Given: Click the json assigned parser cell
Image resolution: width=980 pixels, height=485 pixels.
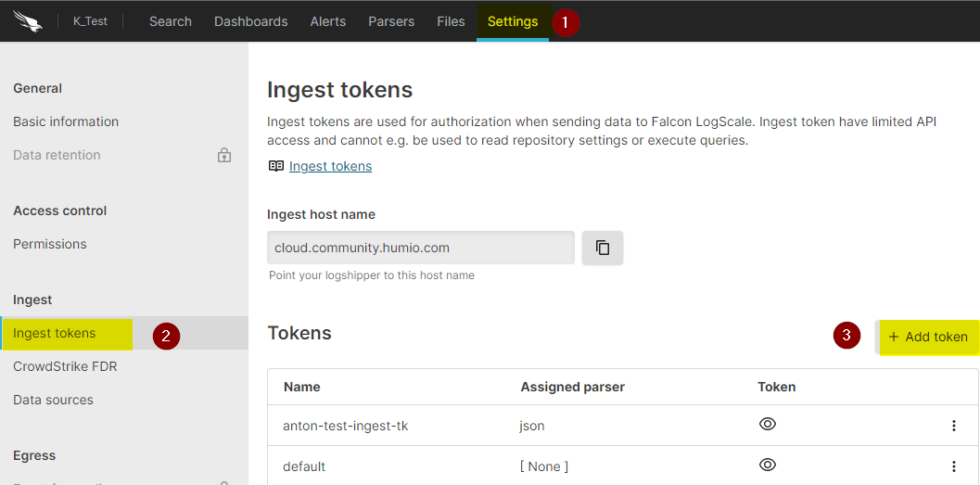Looking at the screenshot, I should pos(532,426).
